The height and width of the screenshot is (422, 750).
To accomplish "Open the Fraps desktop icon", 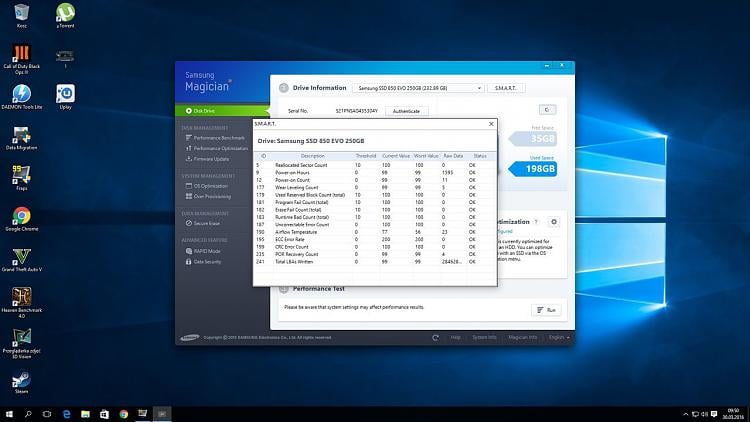I will coord(22,178).
